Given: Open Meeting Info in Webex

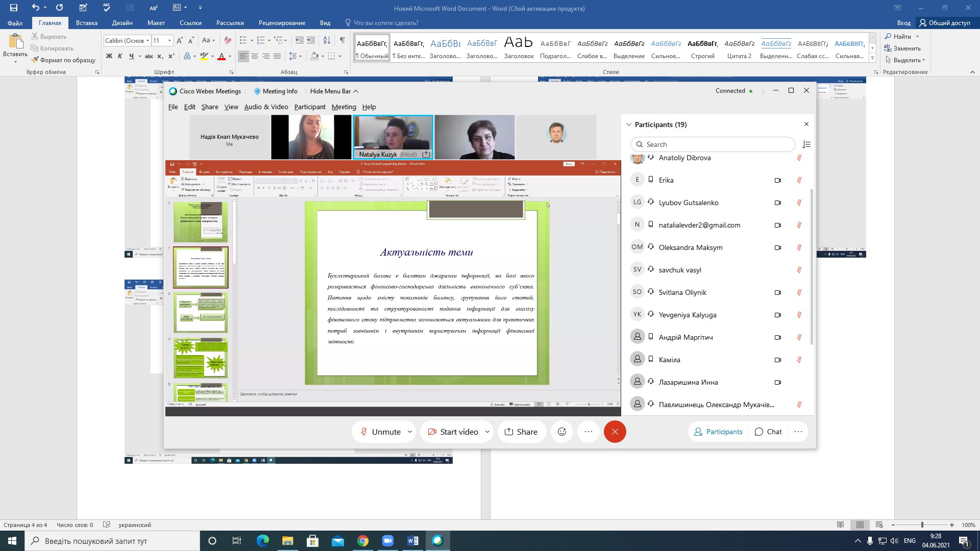Looking at the screenshot, I should pos(276,91).
